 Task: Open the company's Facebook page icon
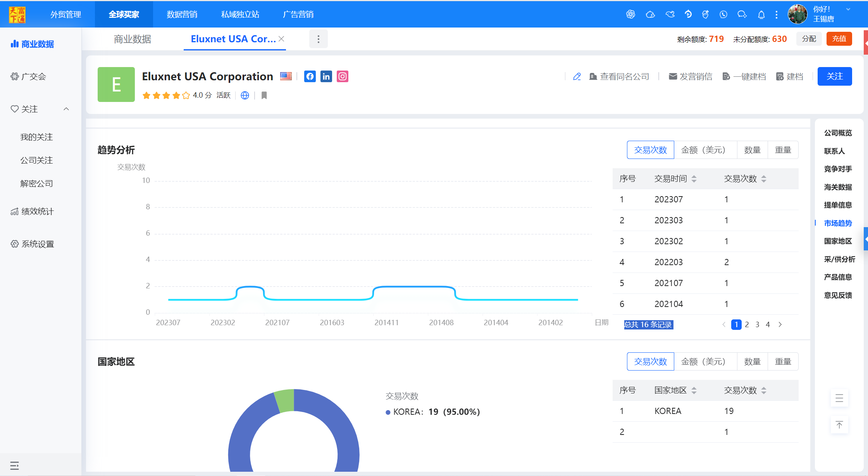[x=310, y=76]
